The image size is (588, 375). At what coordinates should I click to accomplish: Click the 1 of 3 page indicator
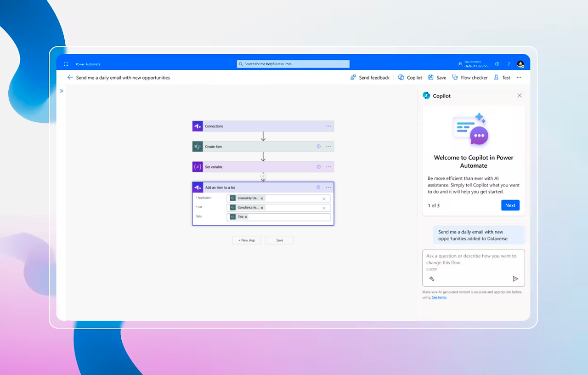click(434, 205)
